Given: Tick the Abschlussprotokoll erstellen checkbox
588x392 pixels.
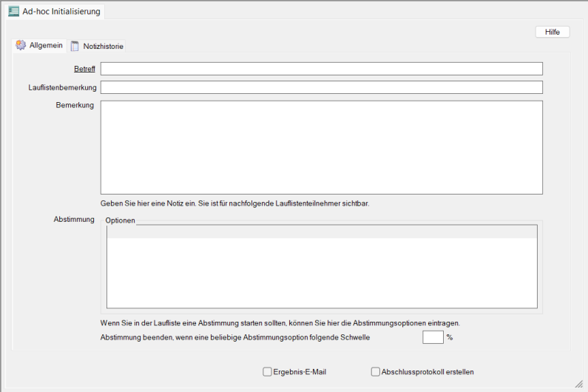Looking at the screenshot, I should tap(376, 372).
